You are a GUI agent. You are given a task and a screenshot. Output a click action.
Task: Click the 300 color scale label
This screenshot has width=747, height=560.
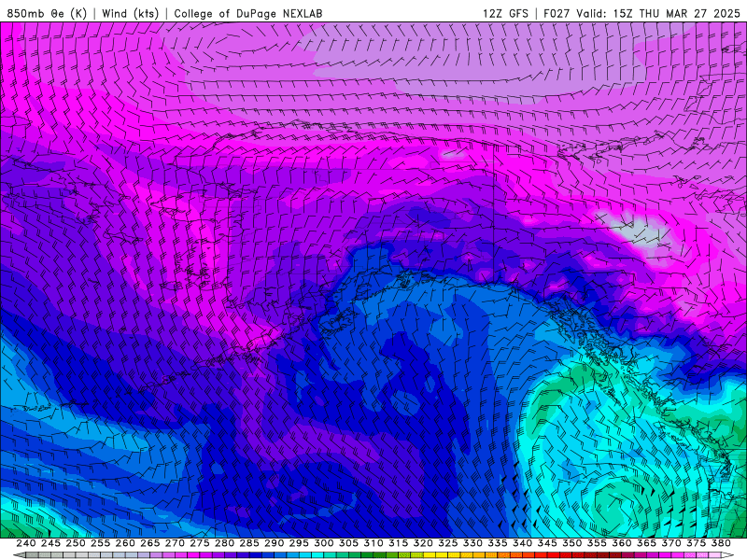click(x=323, y=543)
